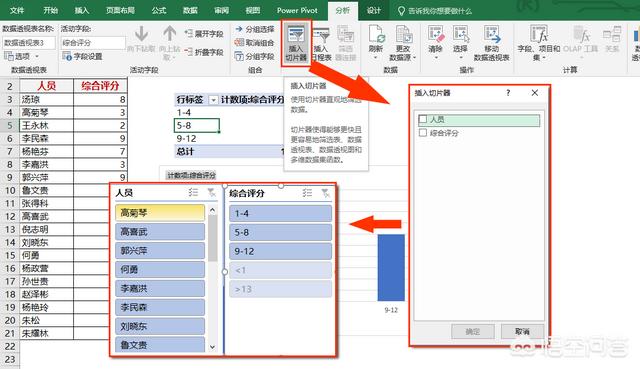The image size is (640, 369).
Task: Toggle multi-select on the 综合评分 slicer
Action: pyautogui.click(x=307, y=193)
